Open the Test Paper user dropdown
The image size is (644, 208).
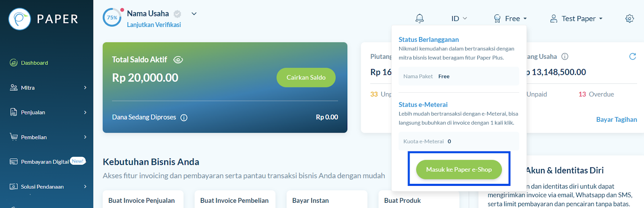576,19
